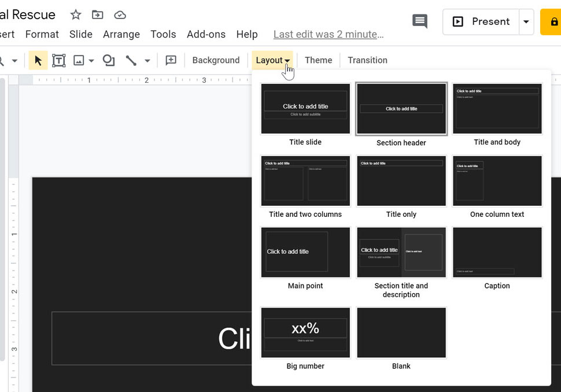This screenshot has height=392, width=561.
Task: Open the Add-ons menu
Action: (206, 34)
